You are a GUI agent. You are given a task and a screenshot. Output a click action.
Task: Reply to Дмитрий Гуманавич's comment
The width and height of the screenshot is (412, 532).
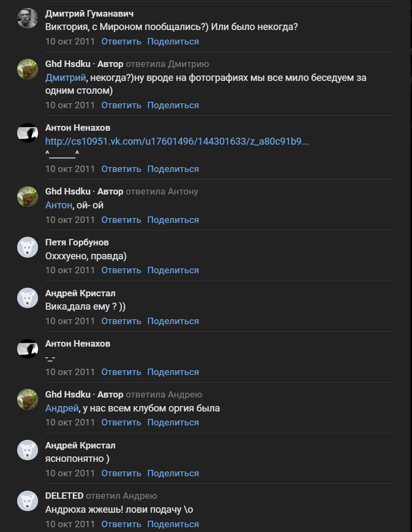[121, 41]
